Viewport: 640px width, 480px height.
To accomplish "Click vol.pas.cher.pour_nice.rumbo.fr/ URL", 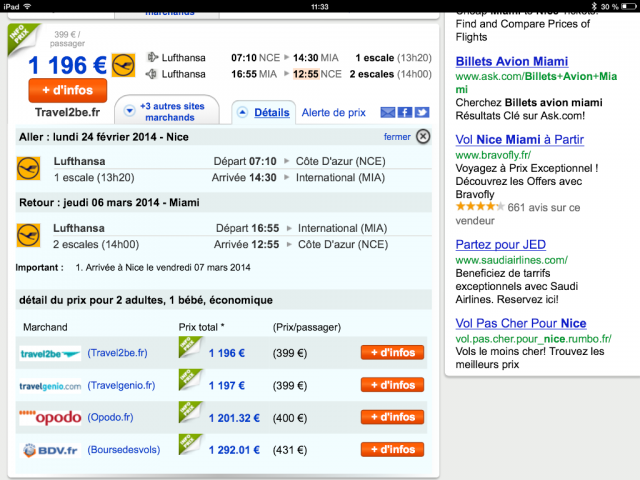I will (533, 339).
